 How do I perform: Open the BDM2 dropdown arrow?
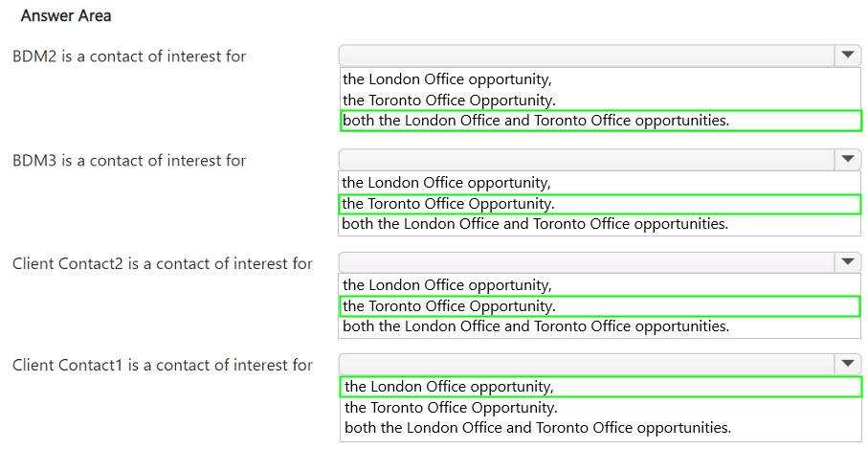(x=848, y=56)
